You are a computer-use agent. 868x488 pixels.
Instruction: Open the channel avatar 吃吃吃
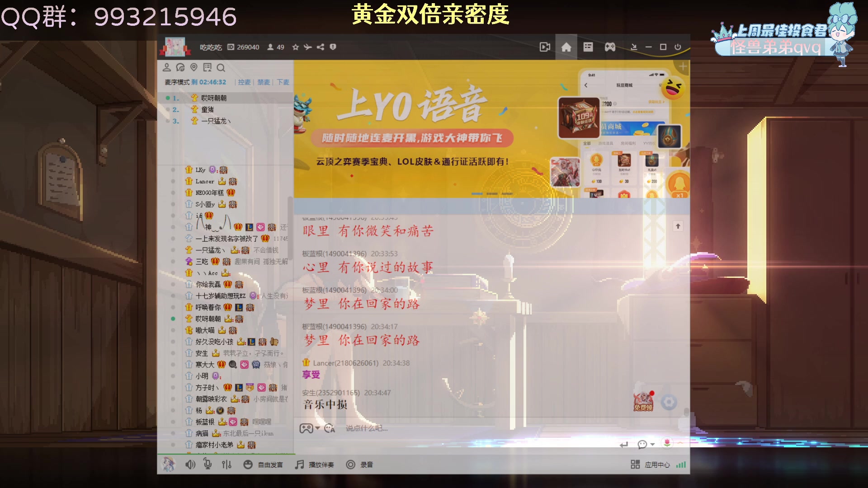(x=175, y=47)
